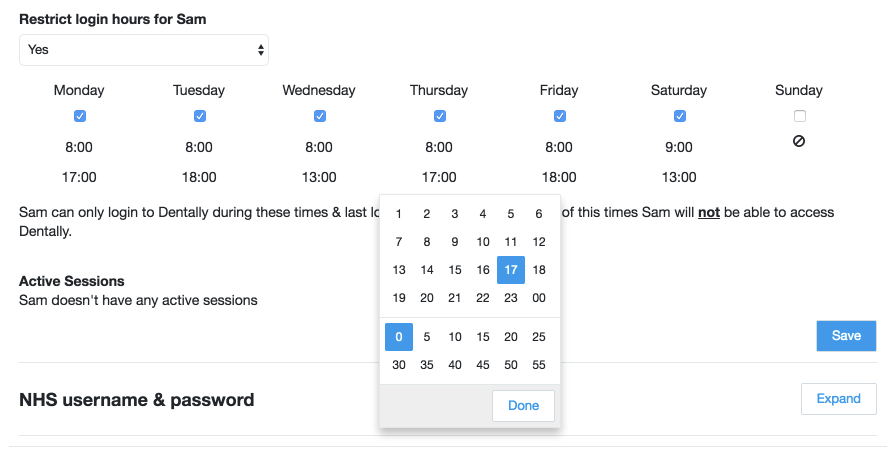The width and height of the screenshot is (895, 451).
Task: Change Saturday's 9:00 start time
Action: (679, 147)
